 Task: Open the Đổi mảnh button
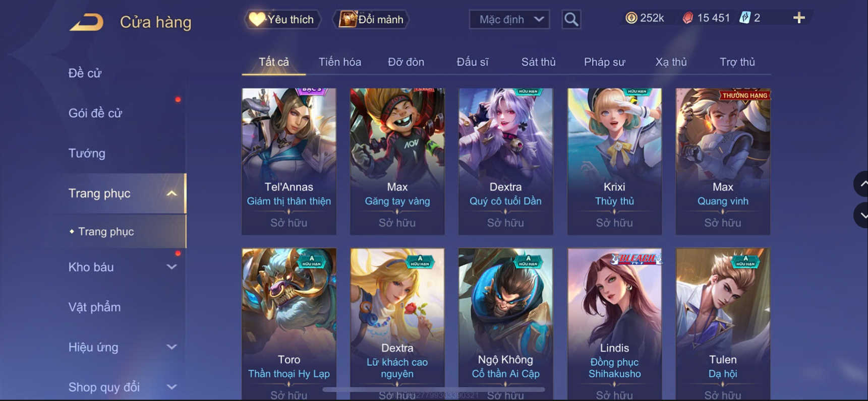(x=371, y=19)
